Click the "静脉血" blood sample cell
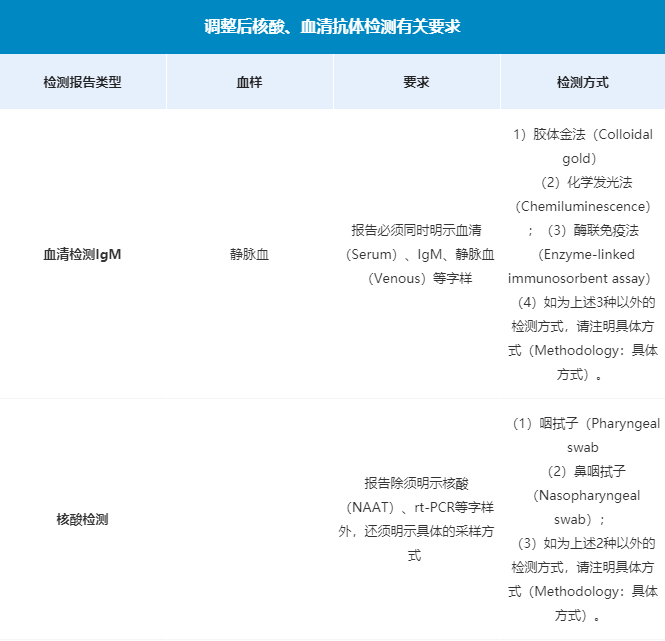Viewport: 665px width, 641px height. pos(249,254)
